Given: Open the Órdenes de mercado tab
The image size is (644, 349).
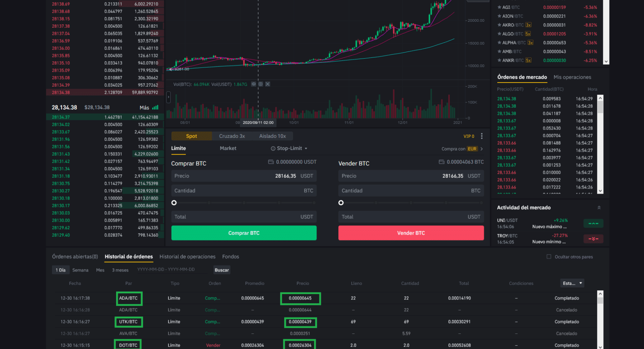Looking at the screenshot, I should coord(522,77).
